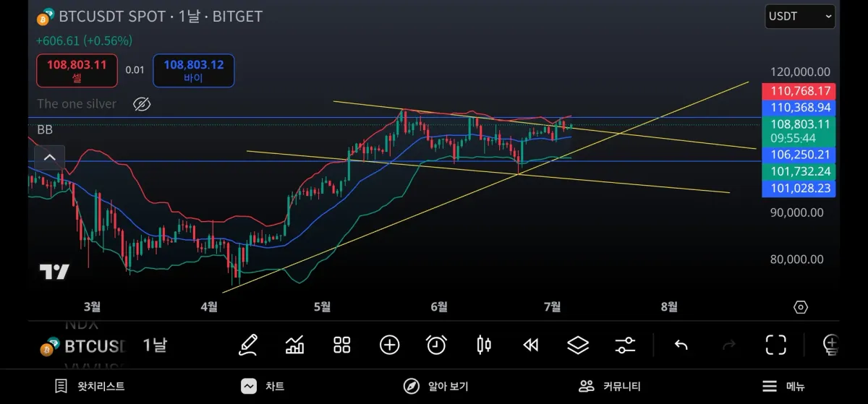Click the 80,000.00 price axis value
This screenshot has height=404, width=868.
[796, 259]
